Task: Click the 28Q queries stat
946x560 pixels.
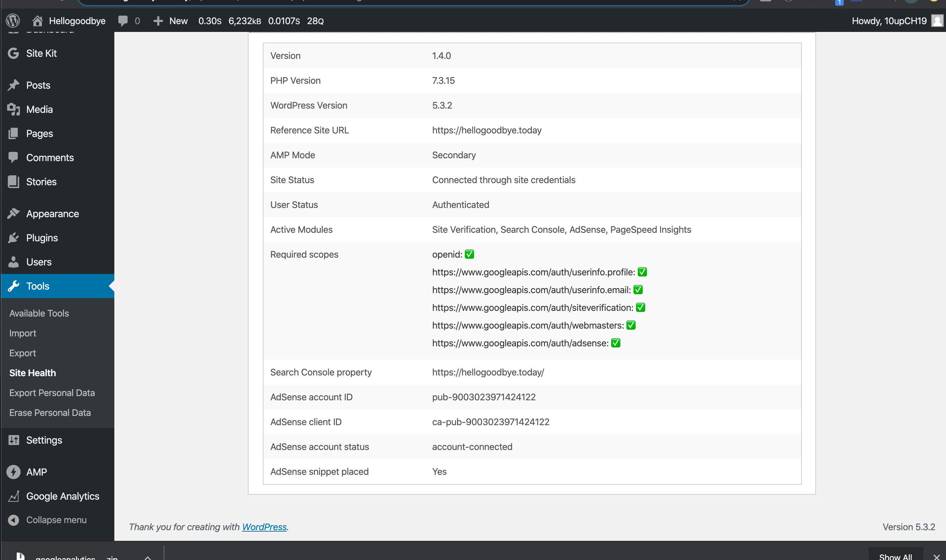Action: (315, 21)
